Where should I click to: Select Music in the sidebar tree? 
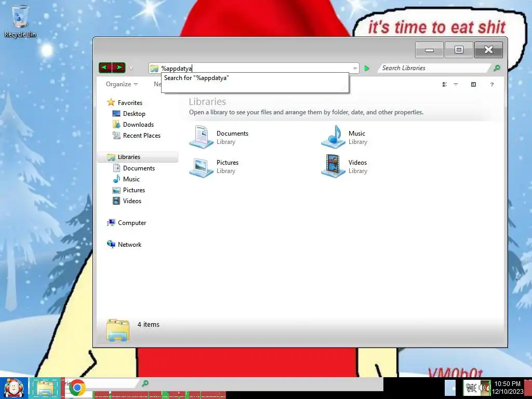pyautogui.click(x=131, y=179)
